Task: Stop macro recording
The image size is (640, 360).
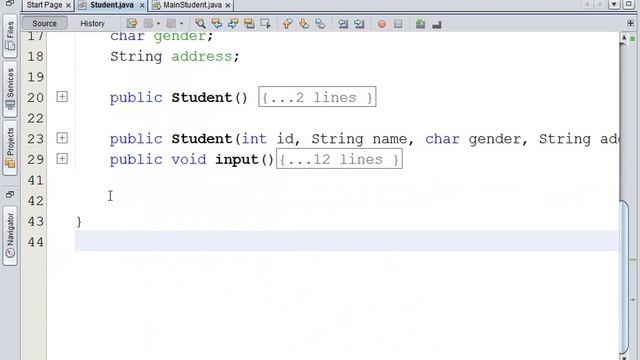Action: click(x=398, y=24)
